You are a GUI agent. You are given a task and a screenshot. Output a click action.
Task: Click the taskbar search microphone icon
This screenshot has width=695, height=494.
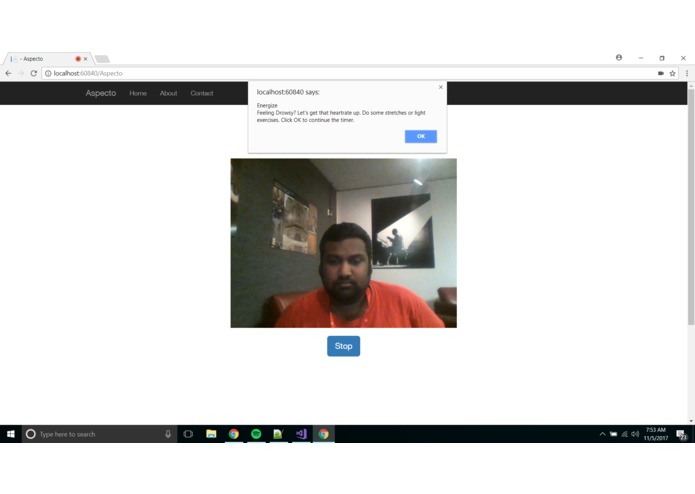[168, 434]
